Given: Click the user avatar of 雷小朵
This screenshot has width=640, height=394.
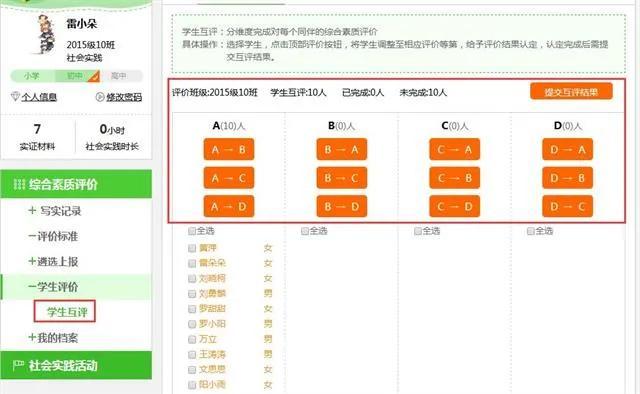Looking at the screenshot, I should coord(47,35).
